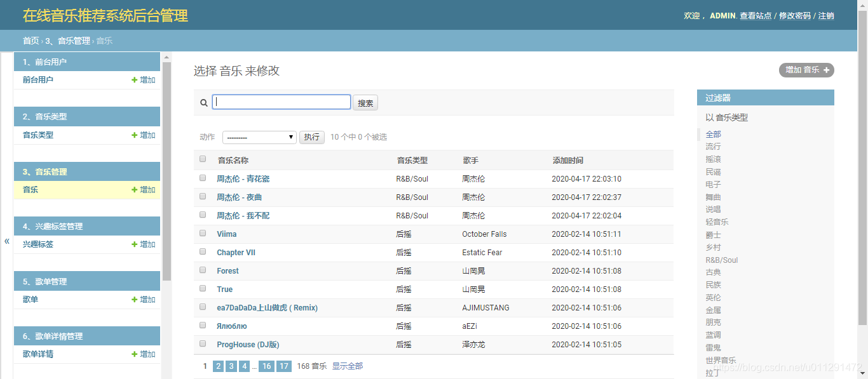Image resolution: width=868 pixels, height=379 pixels.
Task: Filter by 流行 music type
Action: (714, 147)
